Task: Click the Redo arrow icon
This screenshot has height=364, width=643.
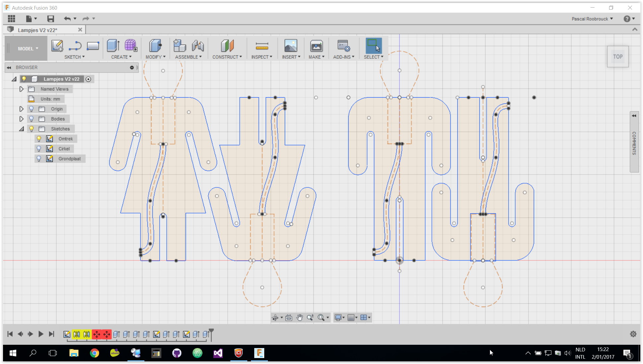Action: click(86, 19)
